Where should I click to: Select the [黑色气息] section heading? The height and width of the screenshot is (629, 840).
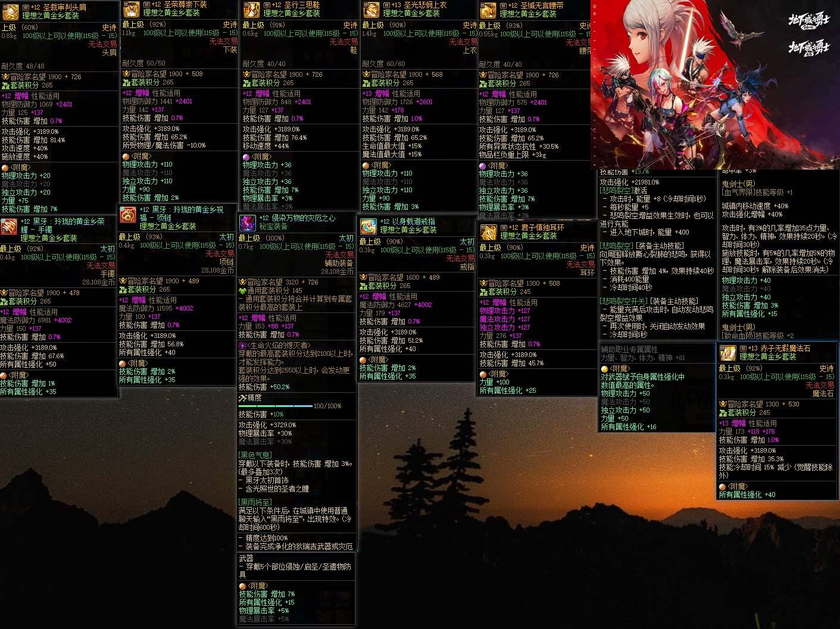[255, 455]
